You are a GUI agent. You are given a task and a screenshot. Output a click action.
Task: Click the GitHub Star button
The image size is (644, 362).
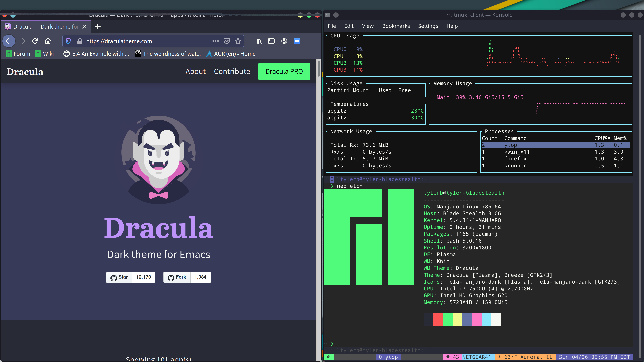pos(119,277)
